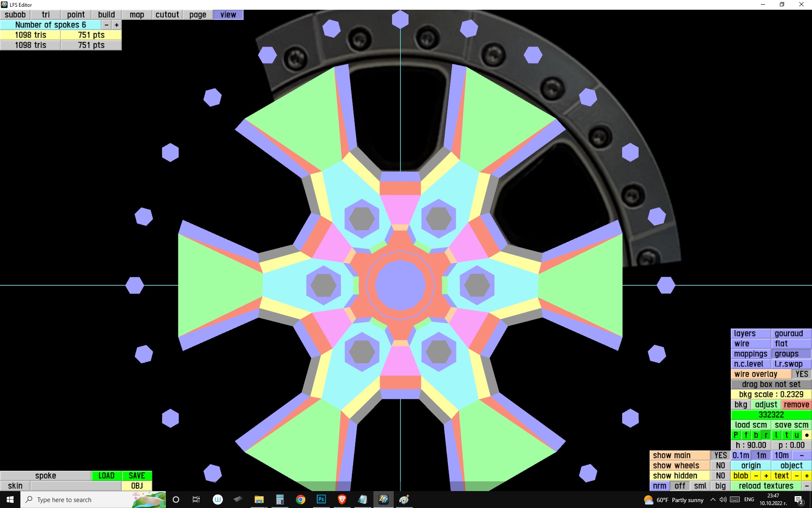The image size is (812, 508).
Task: Toggle show hidden NO button
Action: 720,476
